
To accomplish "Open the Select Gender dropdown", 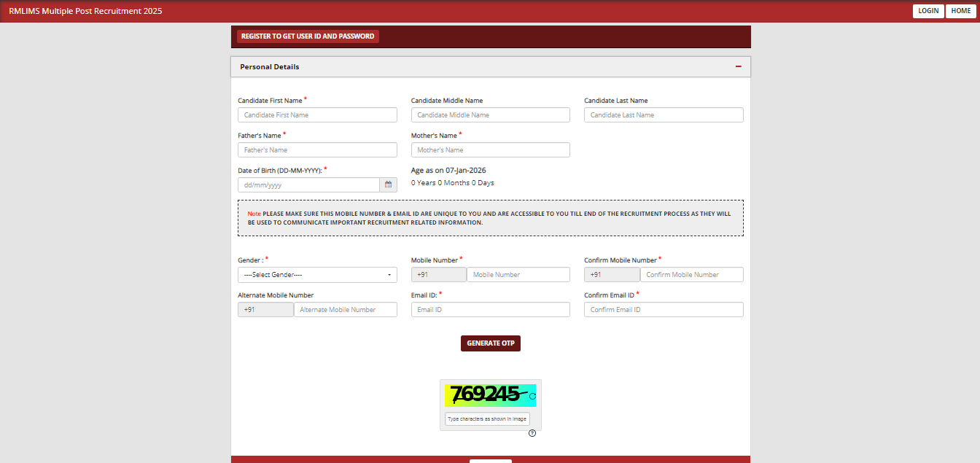I will (x=317, y=274).
